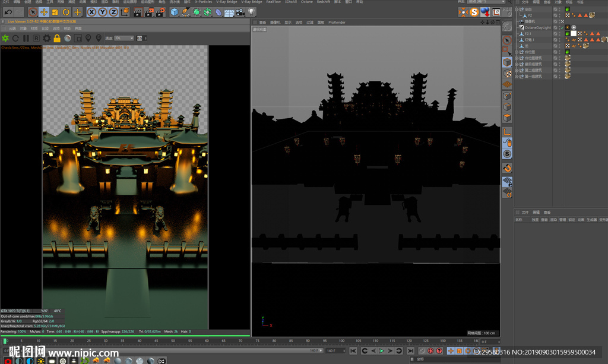Expand the first null object in Object Manager
608x364 pixels.
[x=518, y=10]
